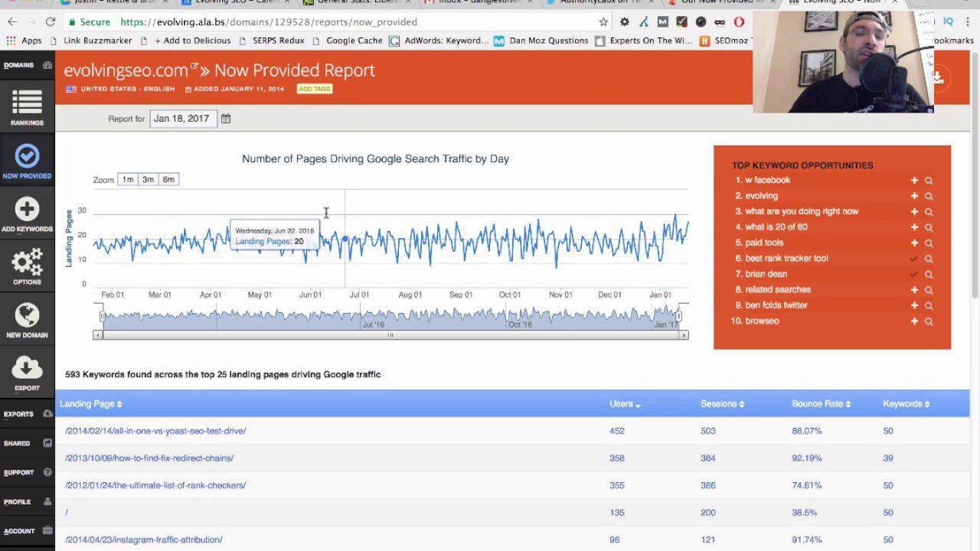Open all-in-one-vs-yoast-seo-test-drive landing page
980x551 pixels.
tap(155, 431)
